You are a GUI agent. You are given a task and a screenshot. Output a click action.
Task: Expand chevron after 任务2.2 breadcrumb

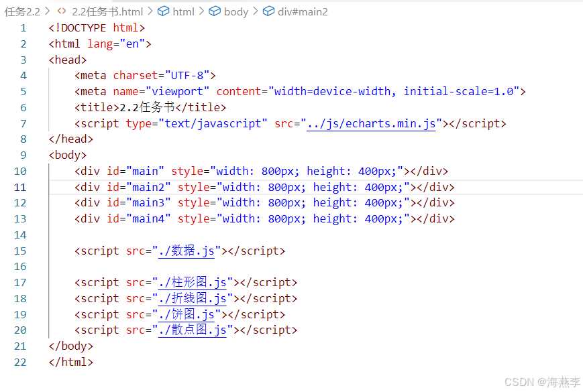click(x=48, y=11)
